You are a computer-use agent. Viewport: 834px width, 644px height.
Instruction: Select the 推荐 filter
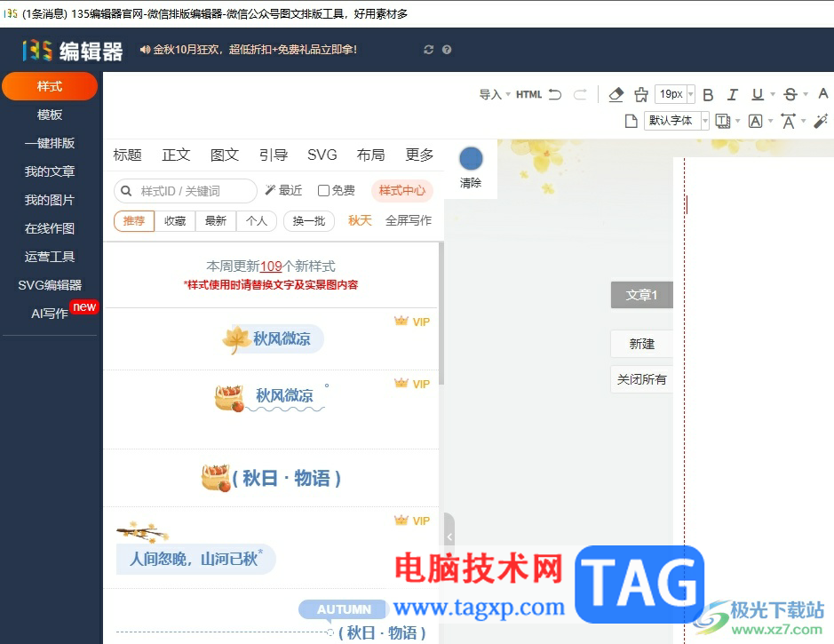pyautogui.click(x=134, y=220)
